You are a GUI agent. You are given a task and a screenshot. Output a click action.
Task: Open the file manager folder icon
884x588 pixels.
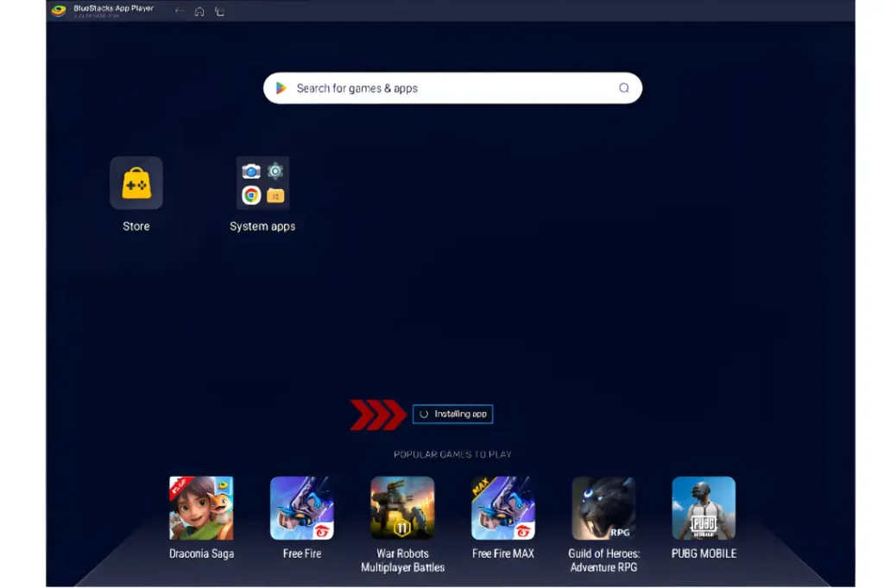275,196
